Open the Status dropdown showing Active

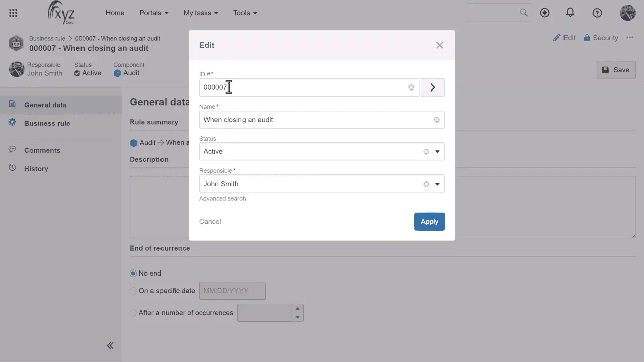pos(437,151)
